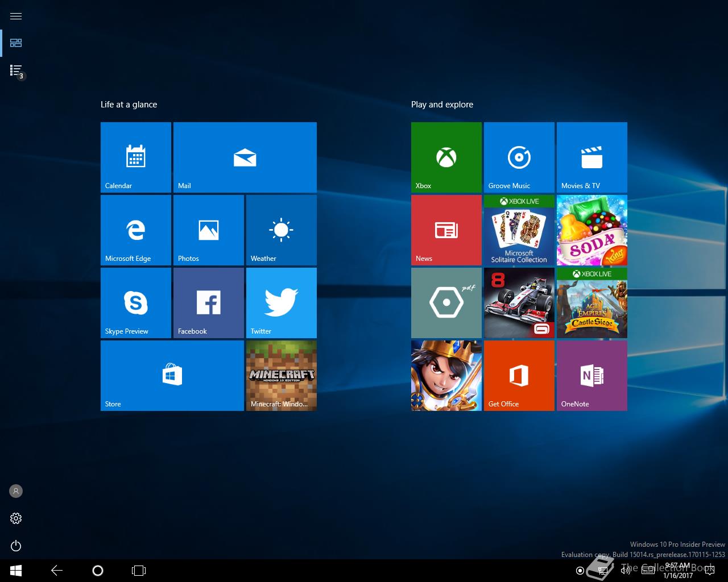Open the Power options menu
728x582 pixels.
click(16, 546)
